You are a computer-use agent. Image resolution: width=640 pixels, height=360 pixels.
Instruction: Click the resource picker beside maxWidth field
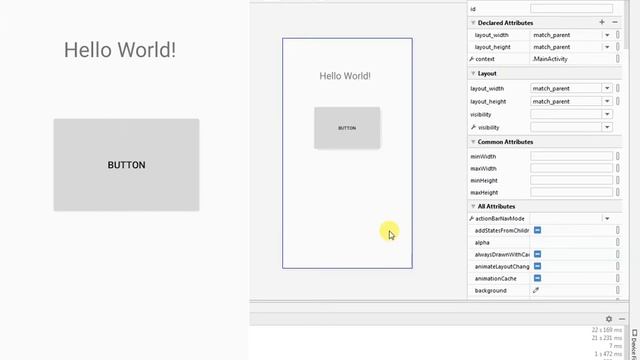pos(618,168)
